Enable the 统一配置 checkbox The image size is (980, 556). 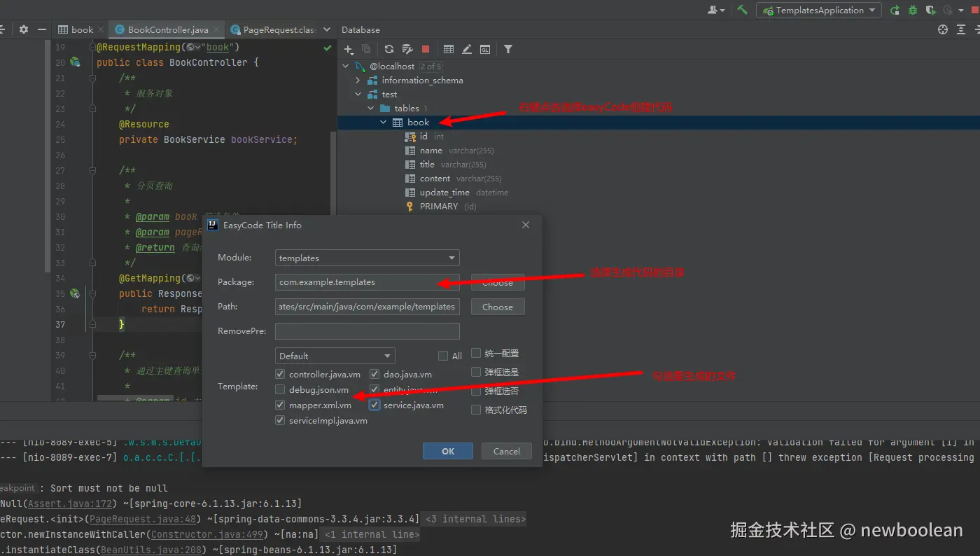tap(477, 354)
